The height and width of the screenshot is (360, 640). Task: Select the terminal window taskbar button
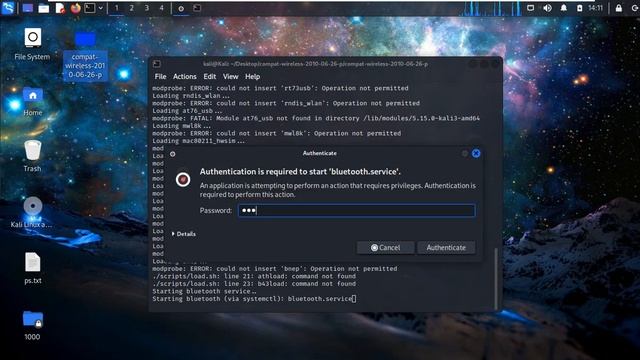coord(197,8)
